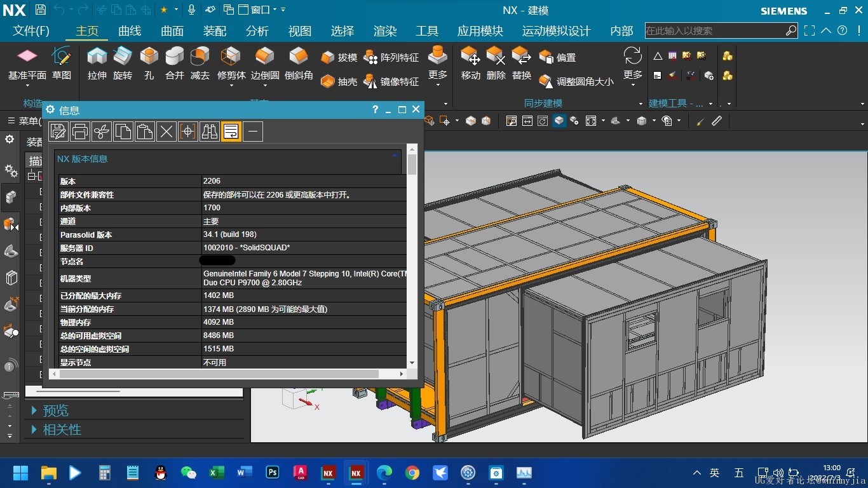
Task: Click the help question mark in 信息 title bar
Action: [x=375, y=109]
